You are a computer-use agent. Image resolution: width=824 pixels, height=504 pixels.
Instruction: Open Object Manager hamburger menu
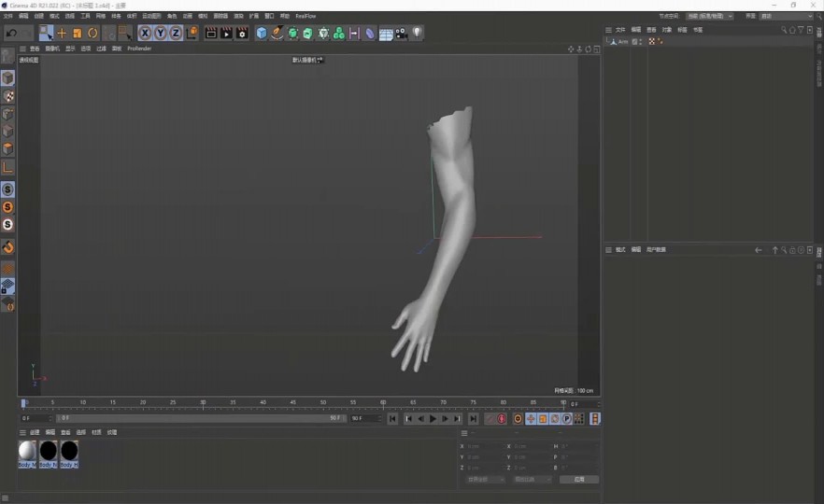coord(608,30)
